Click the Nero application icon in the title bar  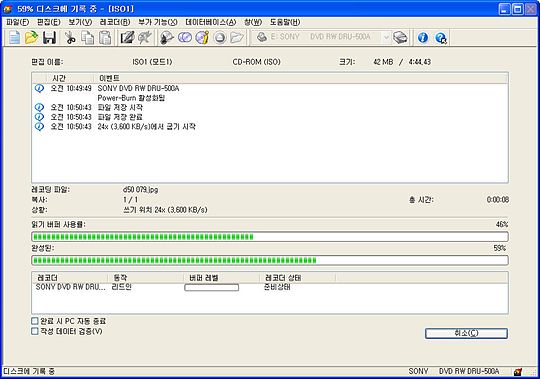(x=8, y=9)
